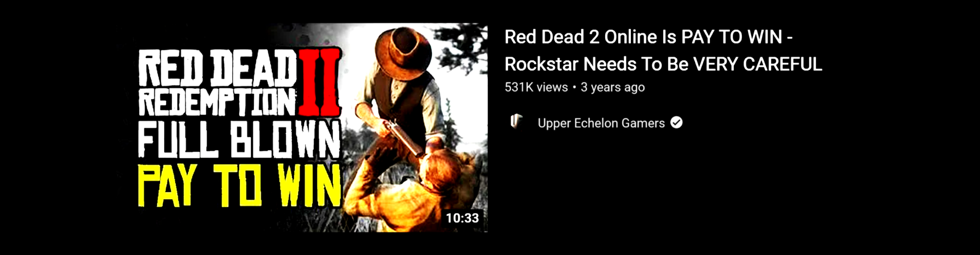The width and height of the screenshot is (980, 255).
Task: Click RED DEAD logo text on thumbnail
Action: (218, 69)
